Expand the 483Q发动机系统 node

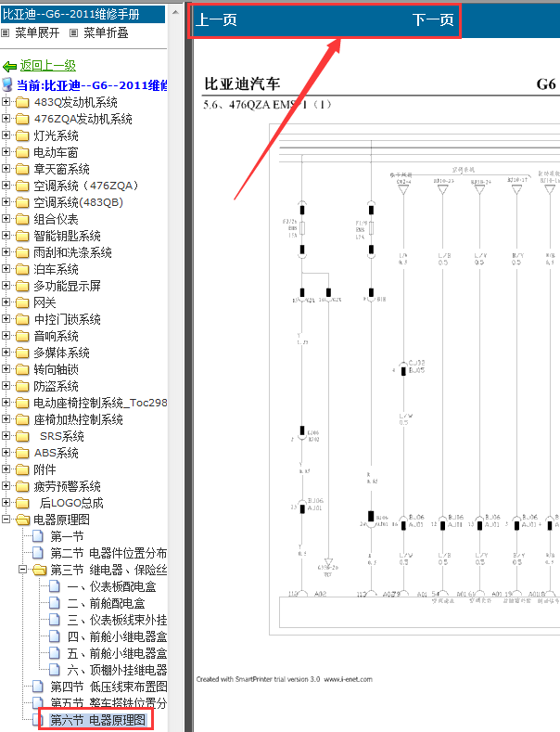(x=6, y=102)
